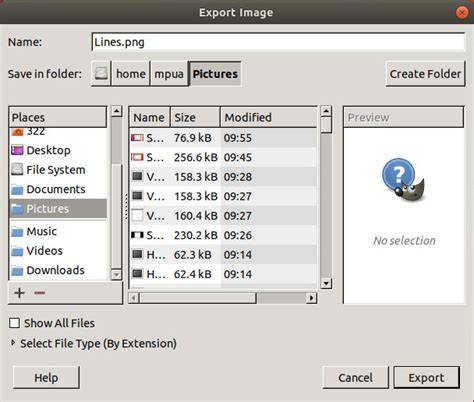Click the Export button

tap(426, 378)
